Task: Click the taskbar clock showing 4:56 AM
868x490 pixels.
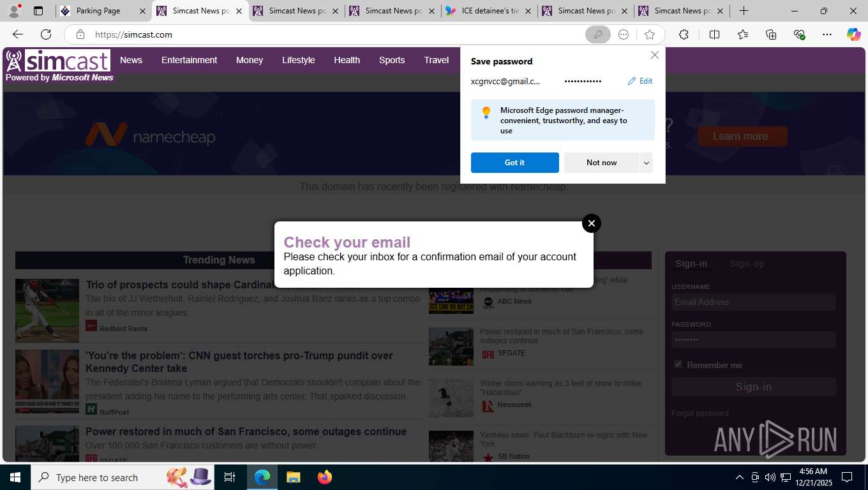Action: (812, 477)
